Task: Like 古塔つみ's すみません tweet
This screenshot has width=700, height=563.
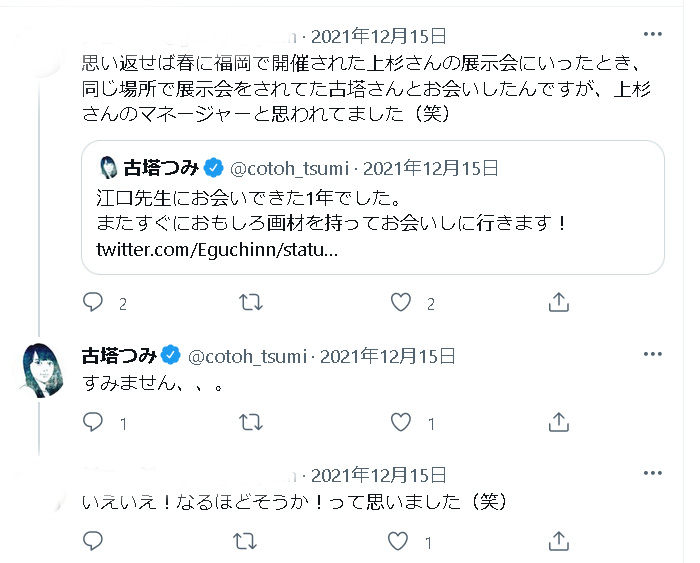Action: [x=400, y=422]
